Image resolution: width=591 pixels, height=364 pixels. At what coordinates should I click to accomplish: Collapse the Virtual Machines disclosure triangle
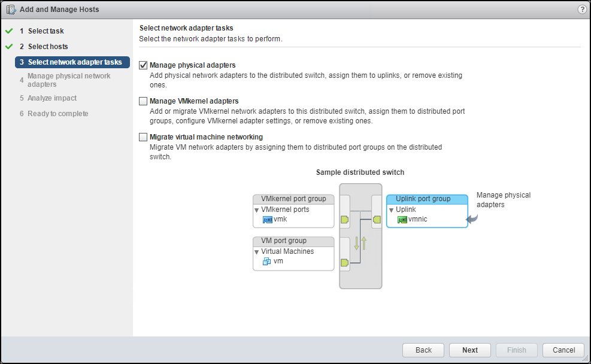click(258, 251)
